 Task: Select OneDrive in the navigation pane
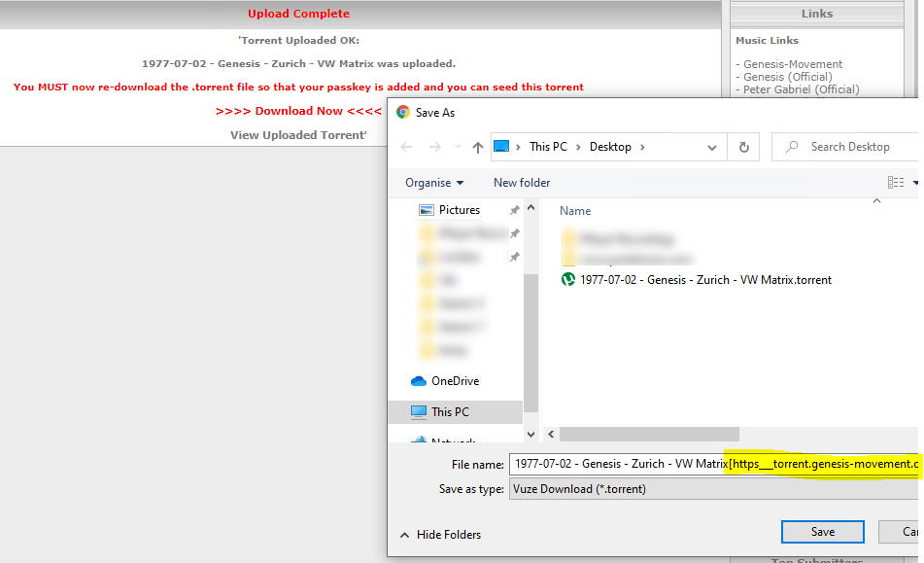click(x=455, y=381)
